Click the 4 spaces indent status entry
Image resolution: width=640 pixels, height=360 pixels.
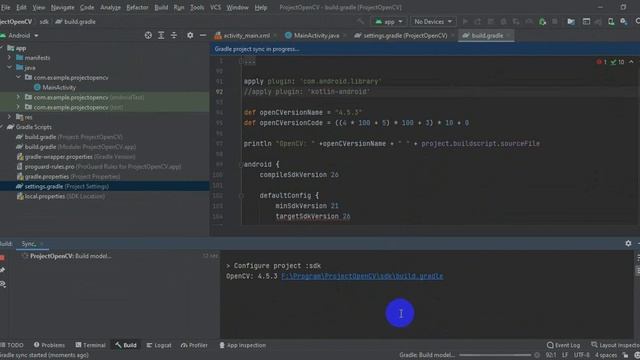click(606, 355)
